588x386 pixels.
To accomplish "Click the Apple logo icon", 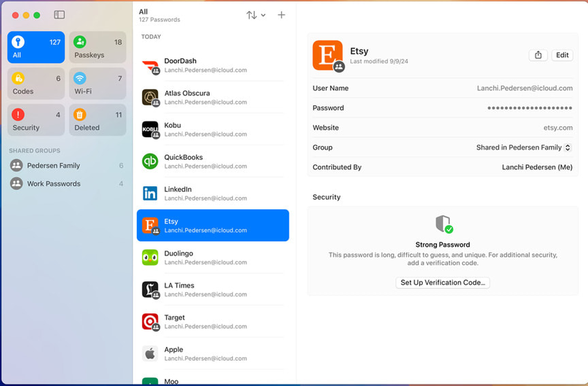I will click(150, 354).
